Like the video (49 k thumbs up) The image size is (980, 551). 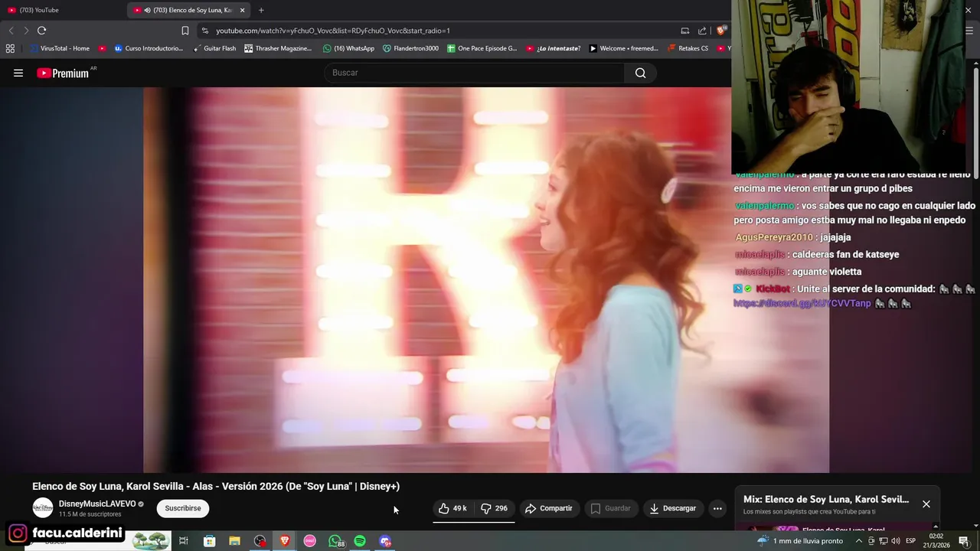coord(452,508)
